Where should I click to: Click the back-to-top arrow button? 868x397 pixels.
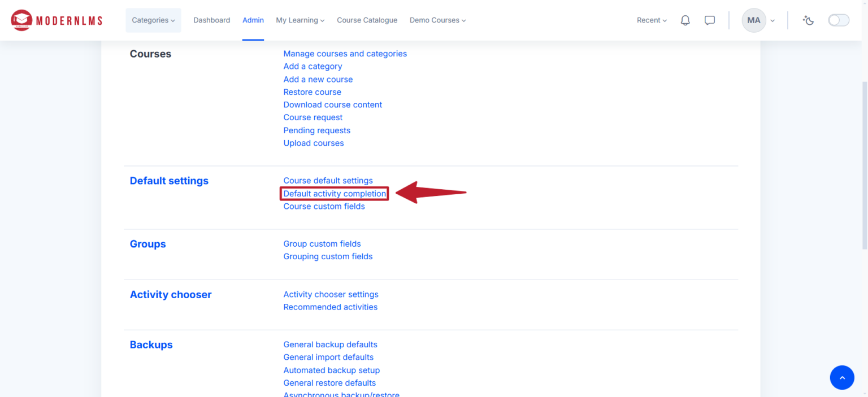click(842, 377)
